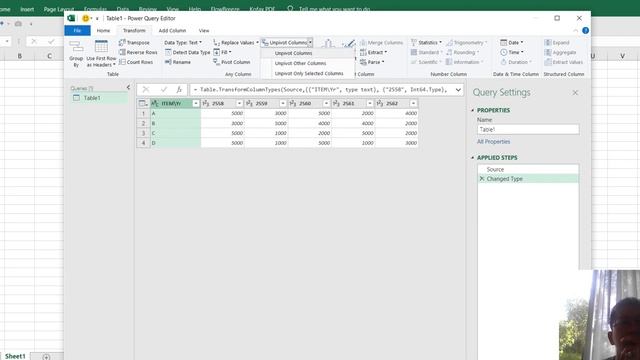The image size is (640, 360).
Task: Open the Unpivot Columns dropdown arrow
Action: click(x=310, y=42)
